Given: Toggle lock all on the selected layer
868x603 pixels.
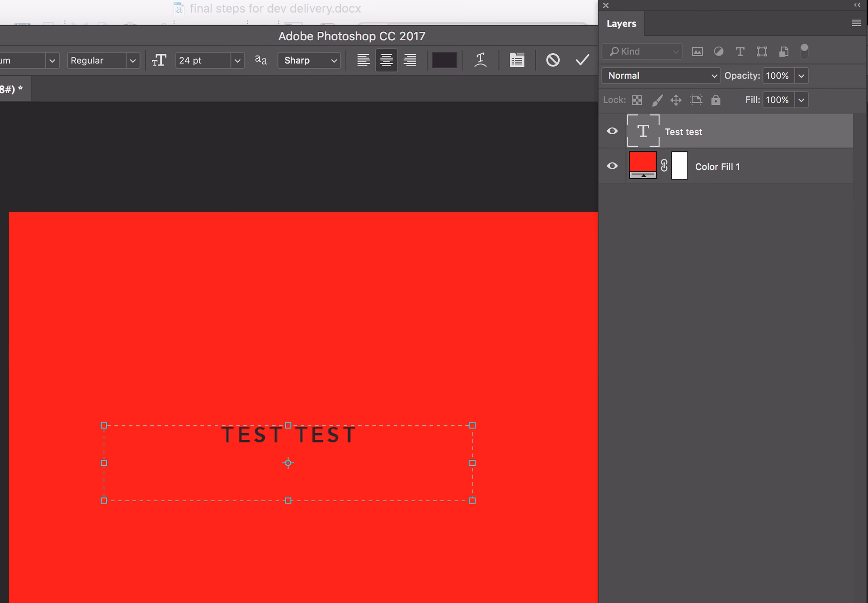Looking at the screenshot, I should click(716, 100).
